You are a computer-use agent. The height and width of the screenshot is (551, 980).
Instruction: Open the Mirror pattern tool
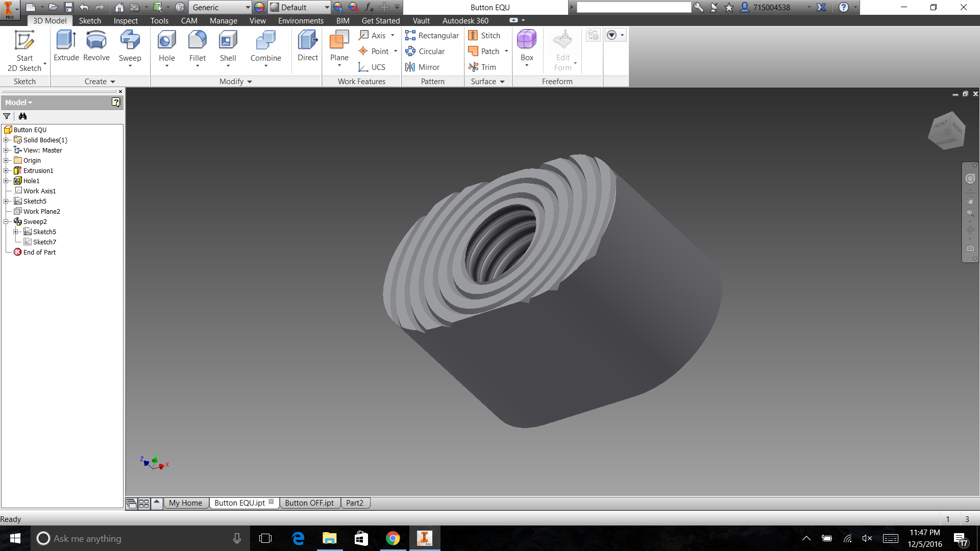(423, 67)
